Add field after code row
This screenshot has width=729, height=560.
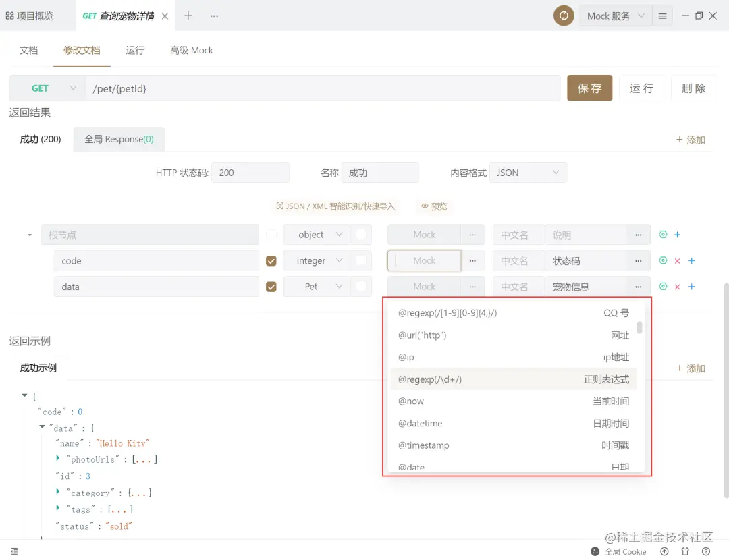pos(692,260)
